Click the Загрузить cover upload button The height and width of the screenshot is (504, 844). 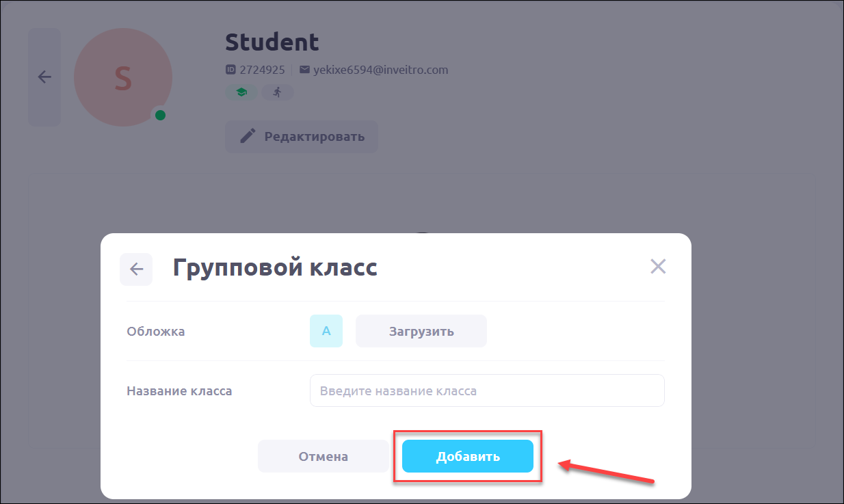pyautogui.click(x=421, y=331)
